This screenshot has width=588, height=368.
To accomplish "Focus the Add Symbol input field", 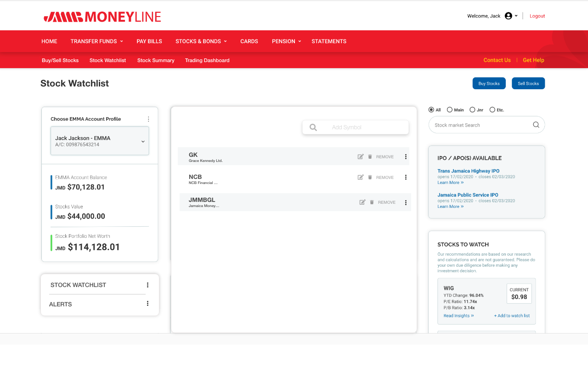I will tap(356, 127).
